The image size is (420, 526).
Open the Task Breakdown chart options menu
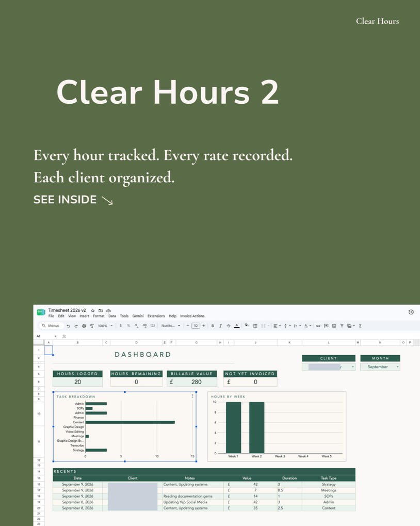pyautogui.click(x=192, y=396)
